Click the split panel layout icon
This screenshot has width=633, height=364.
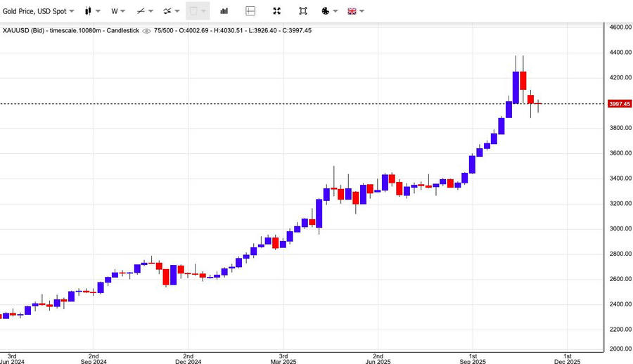coord(250,11)
